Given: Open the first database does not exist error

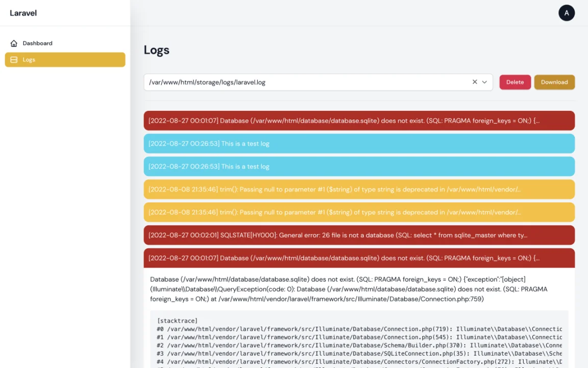Looking at the screenshot, I should coord(359,121).
